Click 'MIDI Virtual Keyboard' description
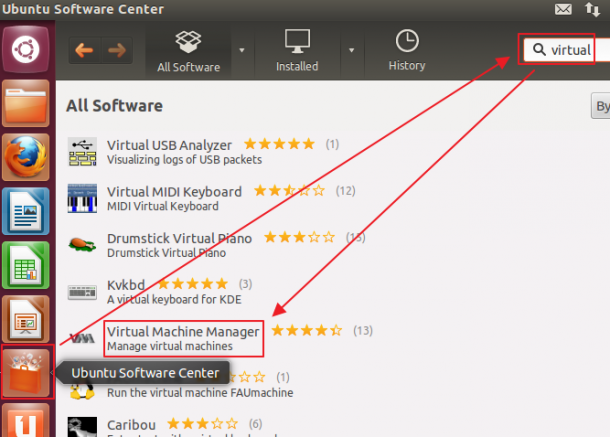This screenshot has width=610, height=437. 163,206
